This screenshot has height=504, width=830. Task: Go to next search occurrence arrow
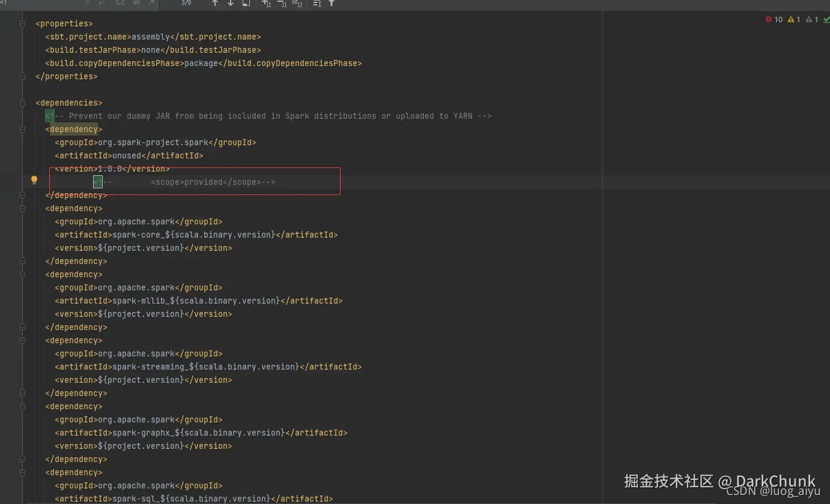click(x=231, y=3)
